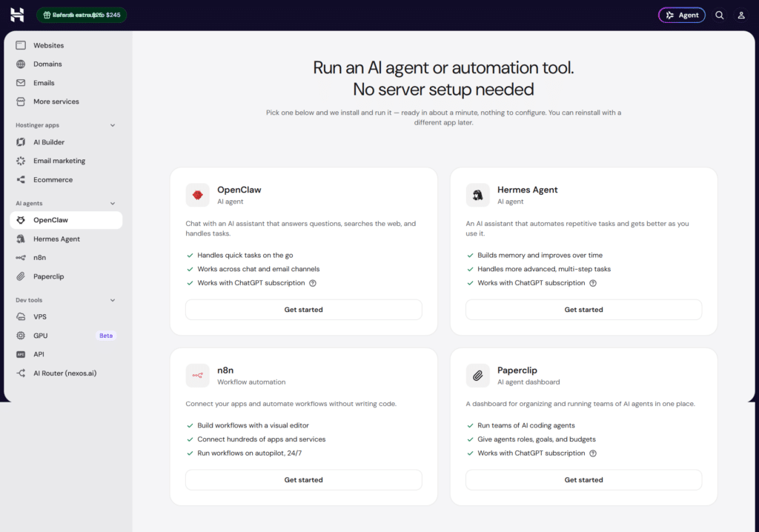The height and width of the screenshot is (532, 759).
Task: Click the Ecommerce sidebar icon
Action: pos(21,179)
